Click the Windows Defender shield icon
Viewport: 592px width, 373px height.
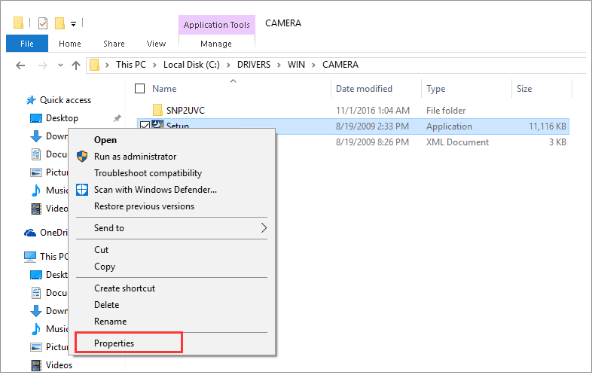point(82,190)
